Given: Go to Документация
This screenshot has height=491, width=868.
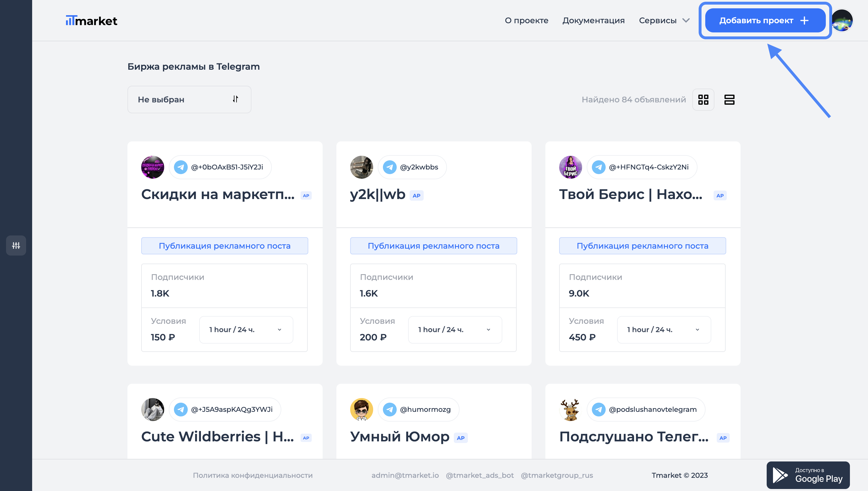Looking at the screenshot, I should click(593, 21).
